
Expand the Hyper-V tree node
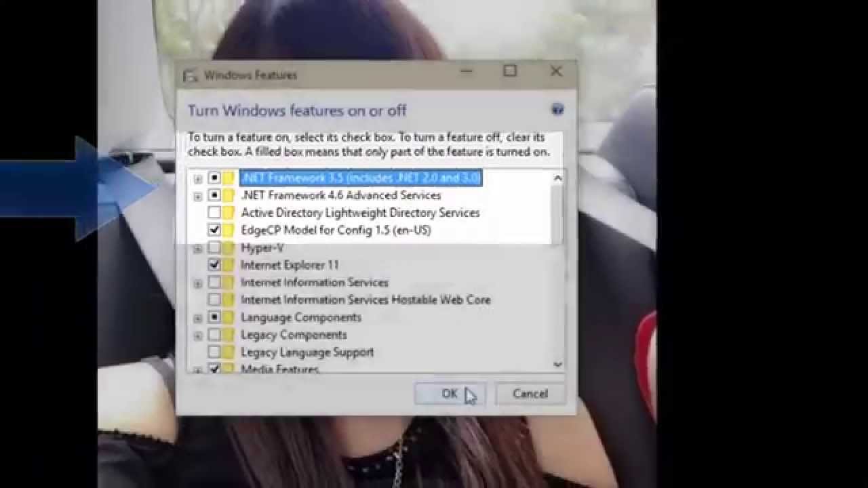[198, 249]
